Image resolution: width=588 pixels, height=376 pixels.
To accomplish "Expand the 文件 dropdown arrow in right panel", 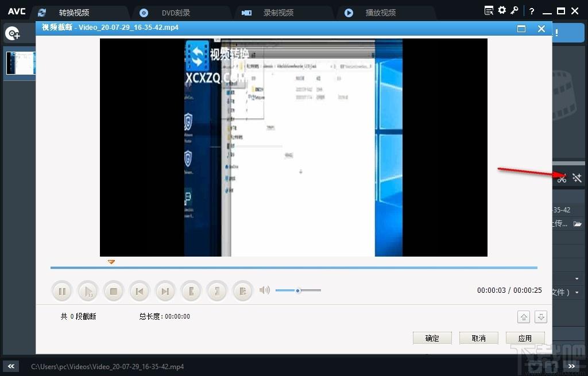I will click(x=577, y=292).
